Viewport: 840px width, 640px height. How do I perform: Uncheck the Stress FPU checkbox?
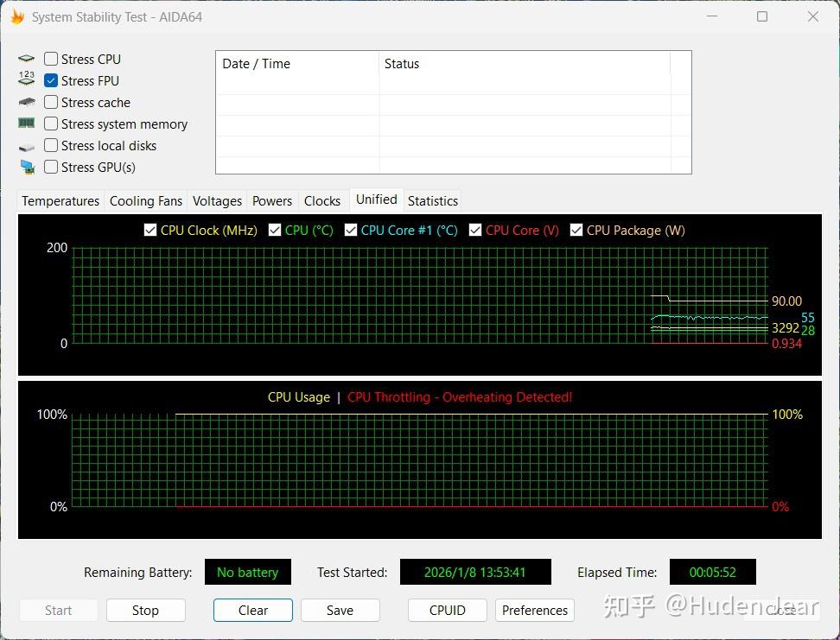click(51, 80)
